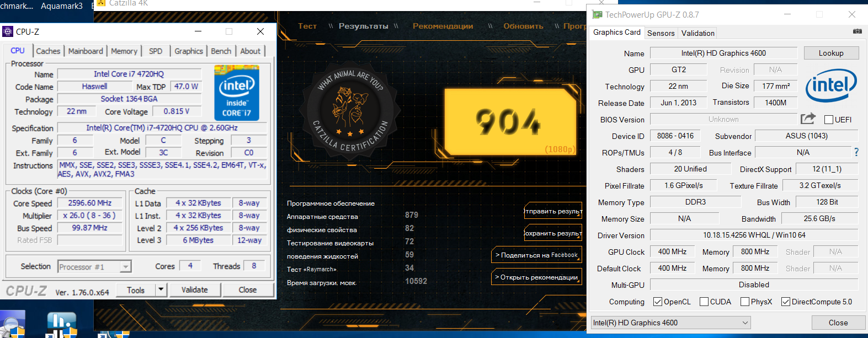Click the Subvendor value ASUS (1043)
The image size is (868, 338).
[x=806, y=136]
